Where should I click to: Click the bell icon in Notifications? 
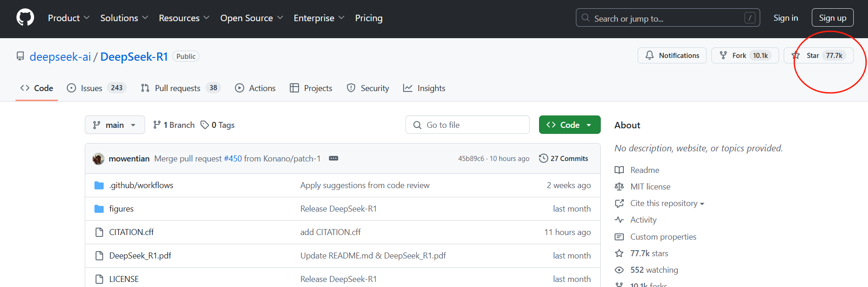pyautogui.click(x=650, y=55)
